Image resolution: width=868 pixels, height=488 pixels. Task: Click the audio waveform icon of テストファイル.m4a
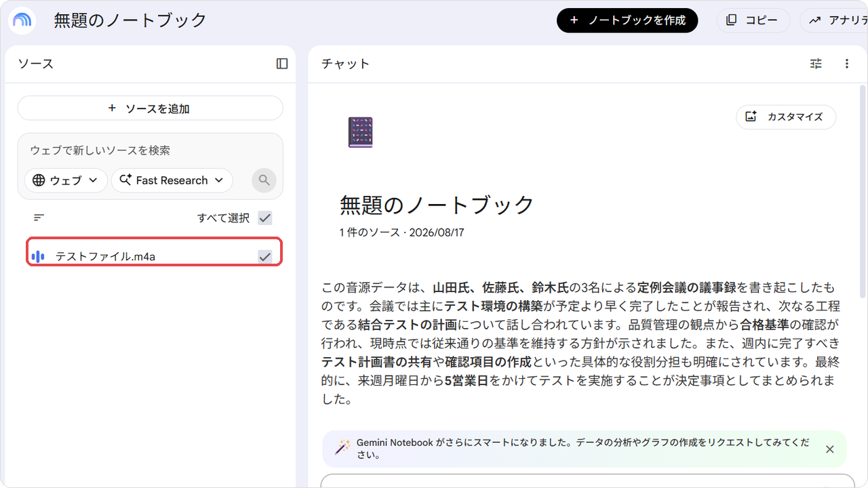pyautogui.click(x=38, y=256)
